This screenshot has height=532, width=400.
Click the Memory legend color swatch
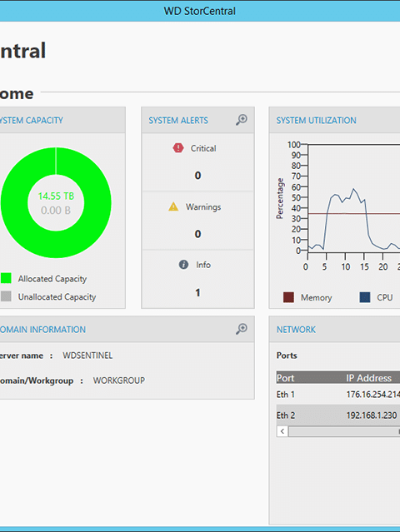coord(288,297)
